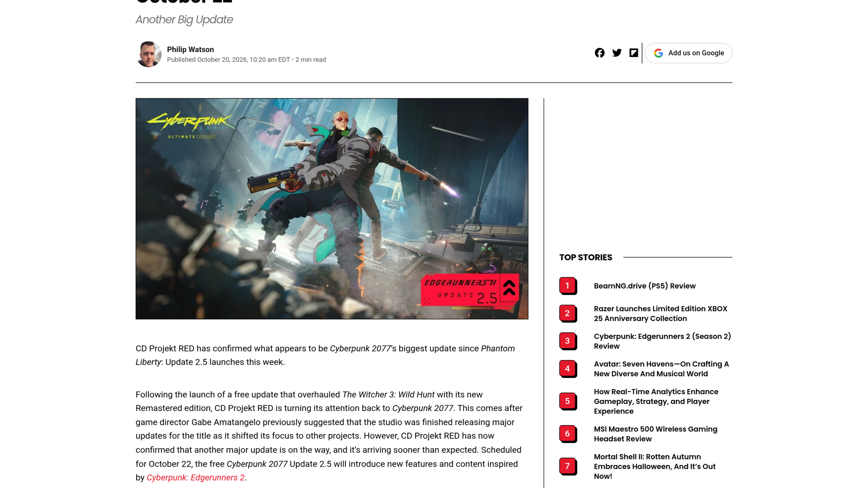Open the MSI Maestro 500 Wireless Headset Review
868x488 pixels.
[655, 434]
